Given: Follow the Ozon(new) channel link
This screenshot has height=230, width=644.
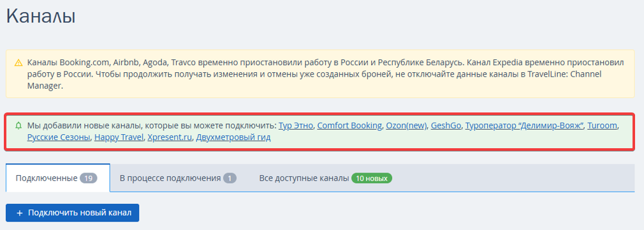Looking at the screenshot, I should coord(406,125).
